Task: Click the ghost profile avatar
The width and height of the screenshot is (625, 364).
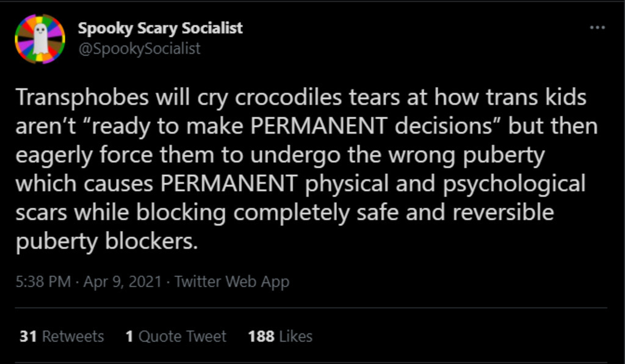Action: (40, 38)
